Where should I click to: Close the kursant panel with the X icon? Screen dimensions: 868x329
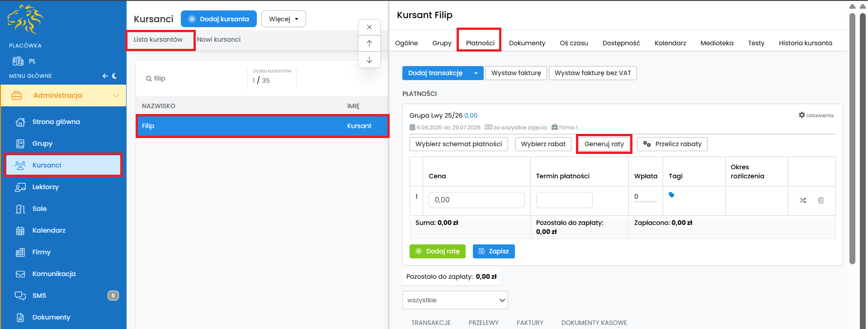click(x=369, y=27)
